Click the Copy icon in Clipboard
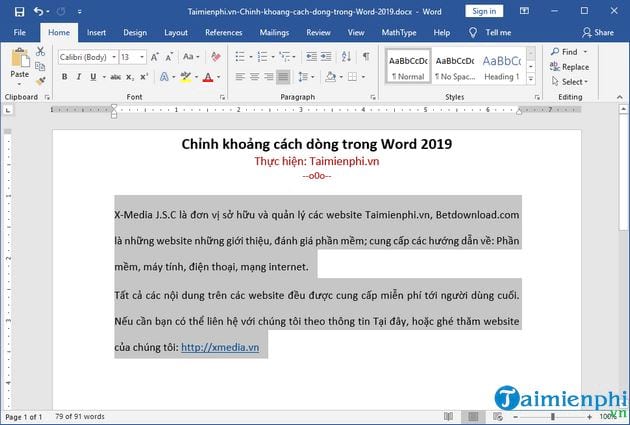630x425 pixels. [40, 66]
